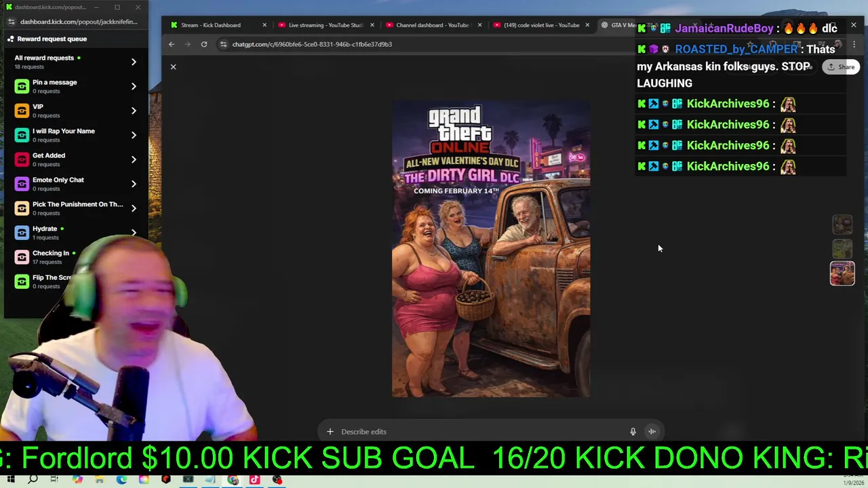Click ROASTED_by_CAMPER username in chat
Screen dimensions: 868x488
click(x=736, y=49)
